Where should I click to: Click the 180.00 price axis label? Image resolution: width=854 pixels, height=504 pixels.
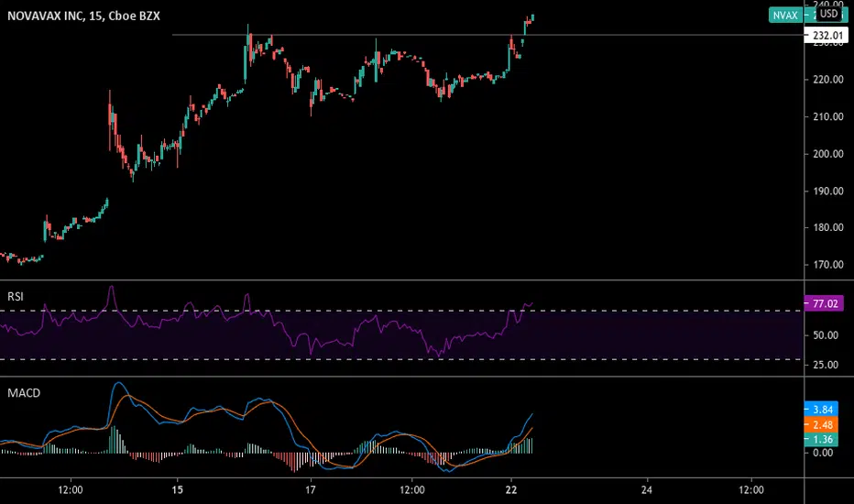(827, 228)
